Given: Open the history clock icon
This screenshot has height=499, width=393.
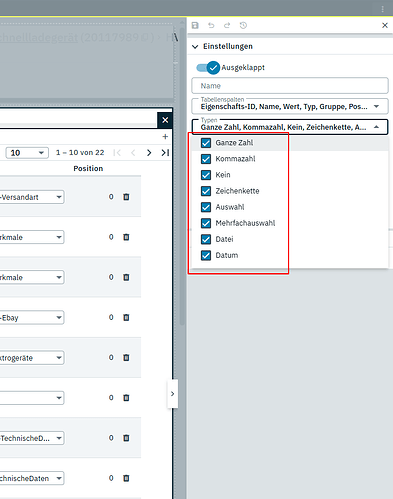Looking at the screenshot, I should click(x=243, y=25).
